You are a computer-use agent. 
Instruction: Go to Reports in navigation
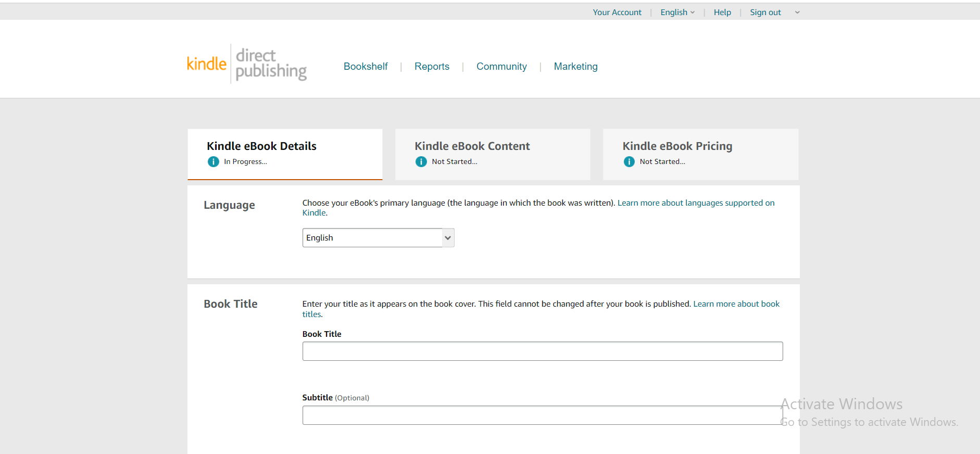[x=432, y=67]
